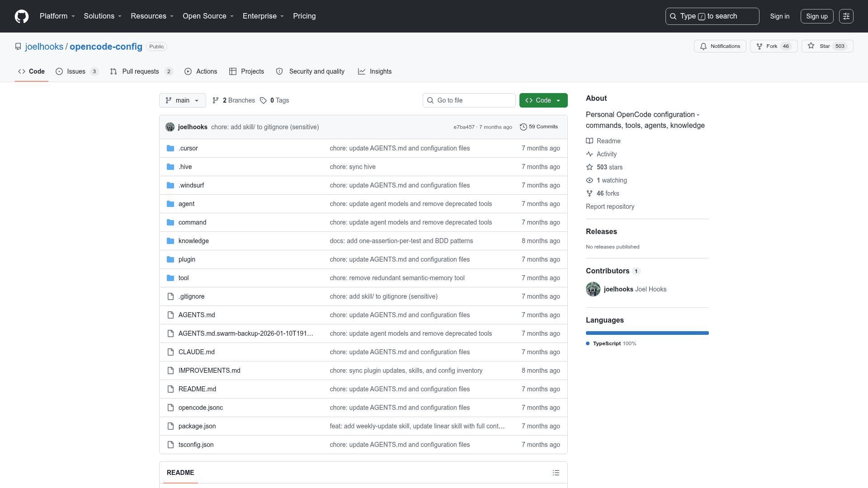This screenshot has width=868, height=488.
Task: Select the README tab below files
Action: tap(180, 473)
